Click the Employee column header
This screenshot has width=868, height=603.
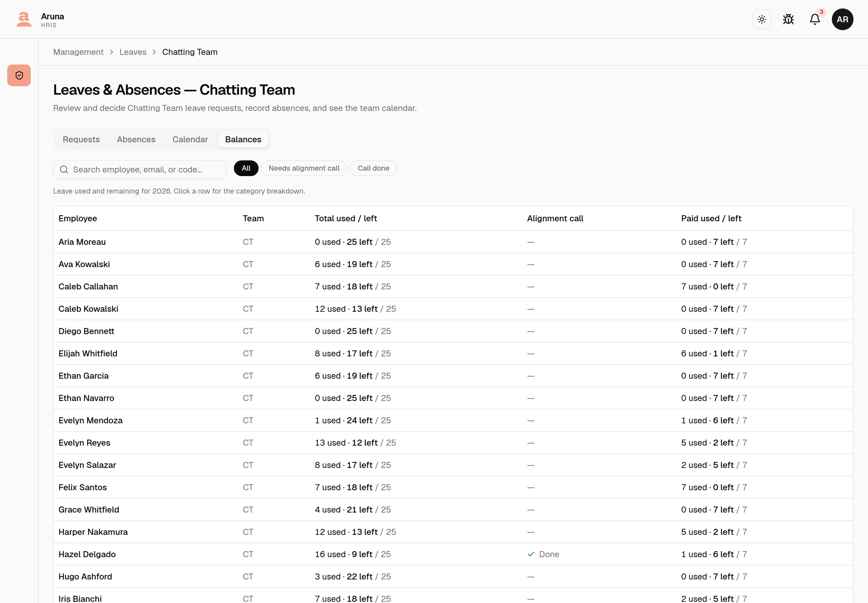pos(78,218)
